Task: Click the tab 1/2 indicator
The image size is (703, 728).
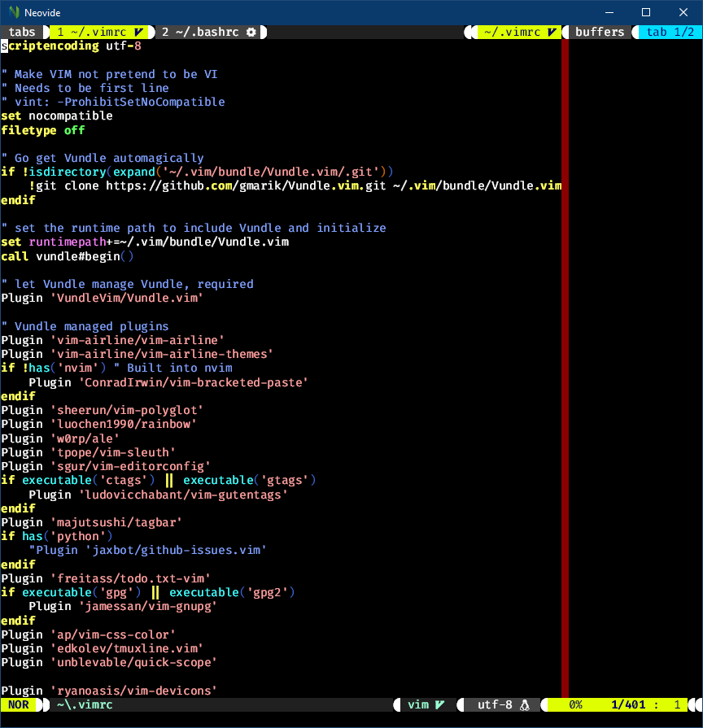Action: pyautogui.click(x=670, y=32)
